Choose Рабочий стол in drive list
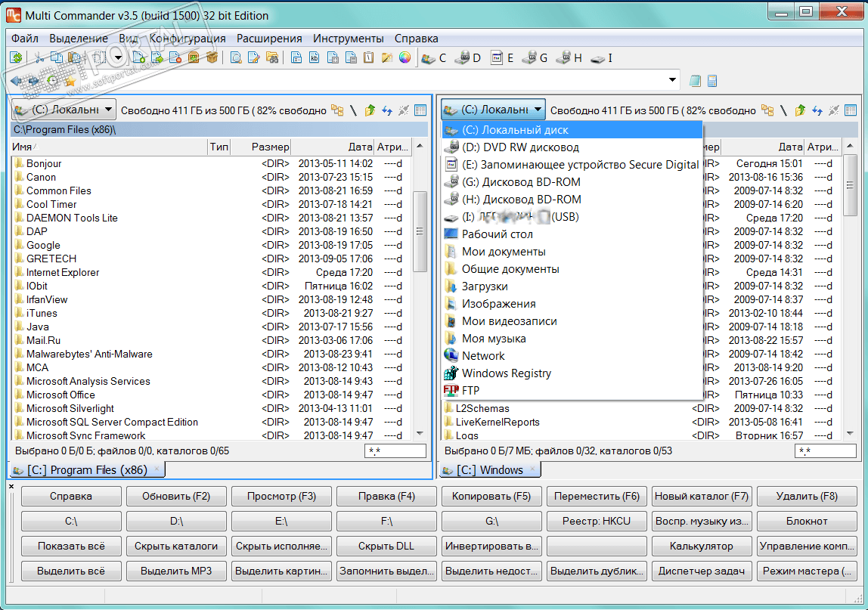Viewport: 868px width, 610px height. (572, 234)
